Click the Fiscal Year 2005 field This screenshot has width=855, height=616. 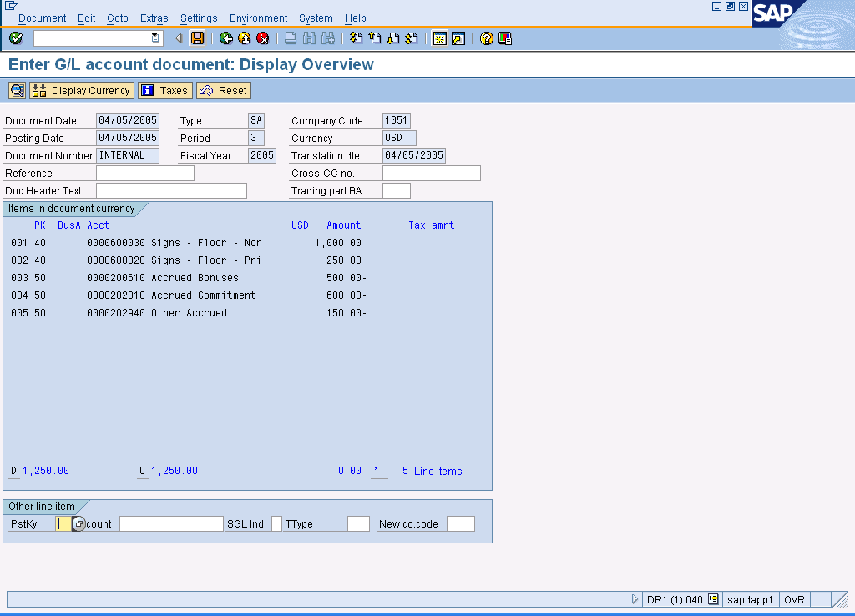261,155
